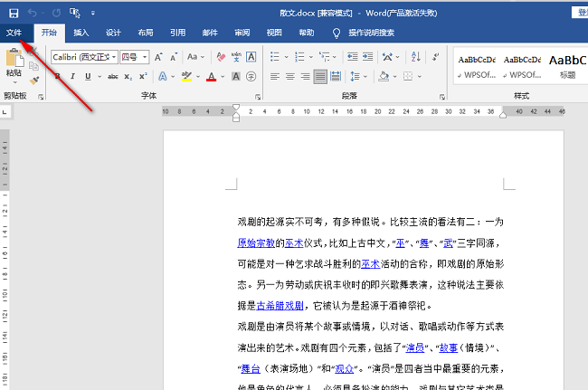588x390 pixels.
Task: Follow the 原始宗教 hyperlink
Action: (x=257, y=243)
